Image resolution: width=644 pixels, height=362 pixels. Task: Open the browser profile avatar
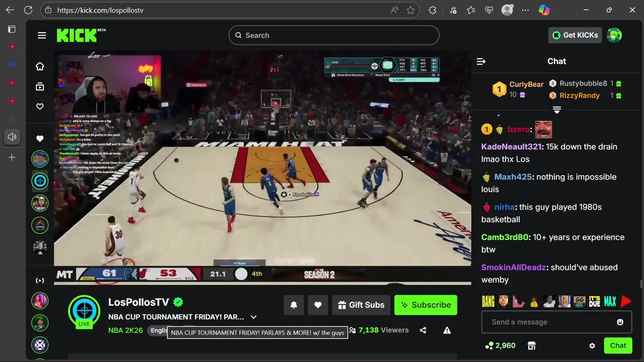coord(507,10)
